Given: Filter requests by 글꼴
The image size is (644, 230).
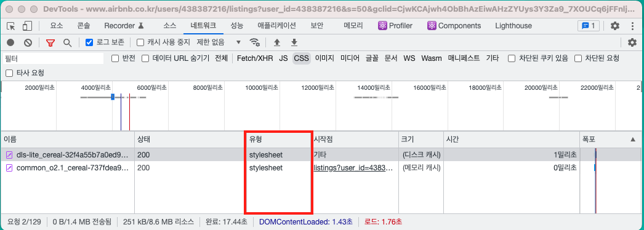Looking at the screenshot, I should (372, 58).
